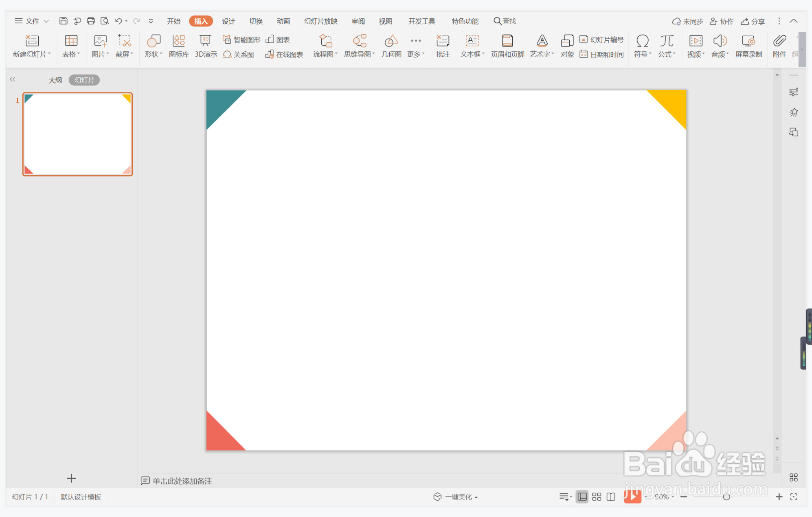The width and height of the screenshot is (812, 517).
Task: Launch the 3D演示 tool
Action: pos(206,46)
